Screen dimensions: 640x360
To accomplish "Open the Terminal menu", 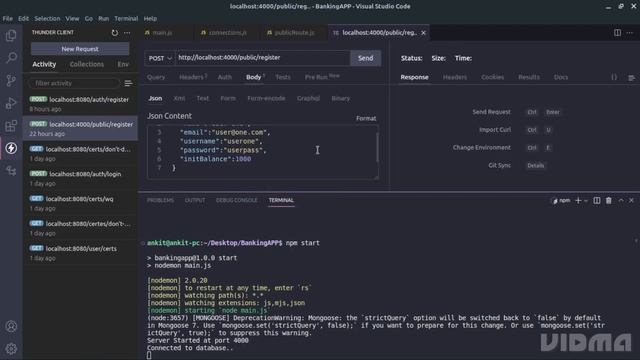I will [126, 18].
